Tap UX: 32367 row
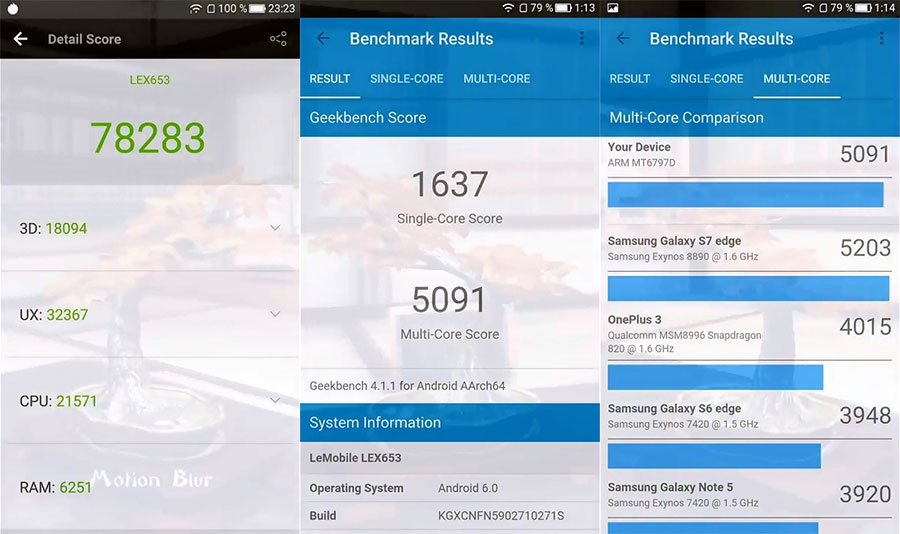 150,315
